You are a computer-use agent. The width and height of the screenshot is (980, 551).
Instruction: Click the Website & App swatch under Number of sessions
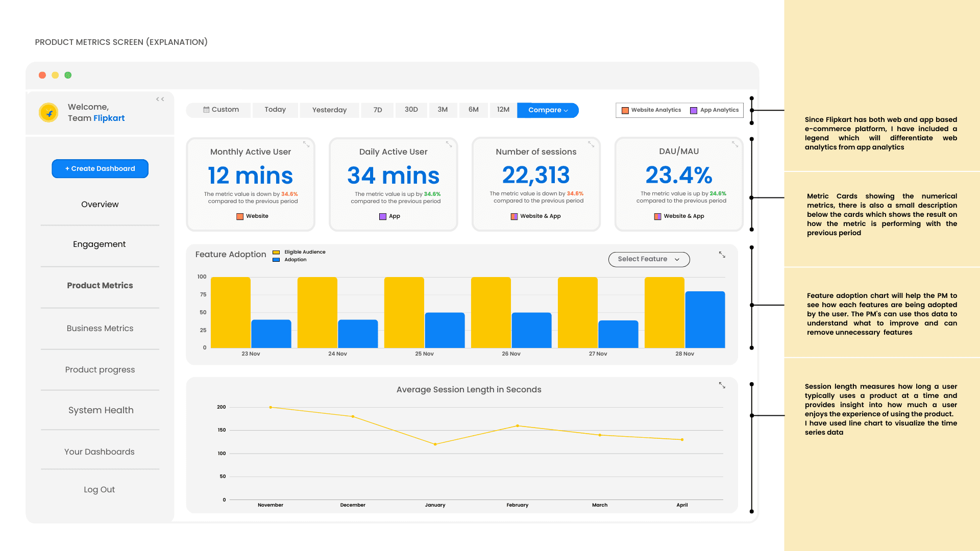514,216
